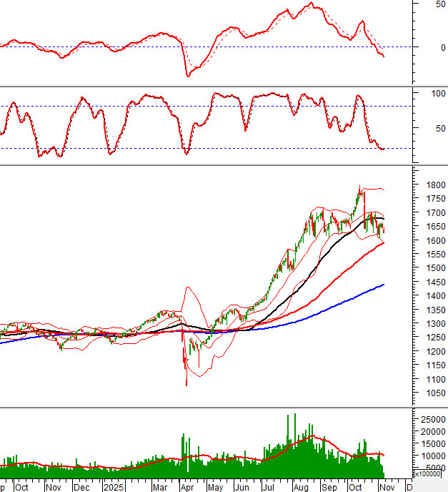Screen dimensions: 448x492
Task: Select the Apr month marker
Action: [x=187, y=487]
